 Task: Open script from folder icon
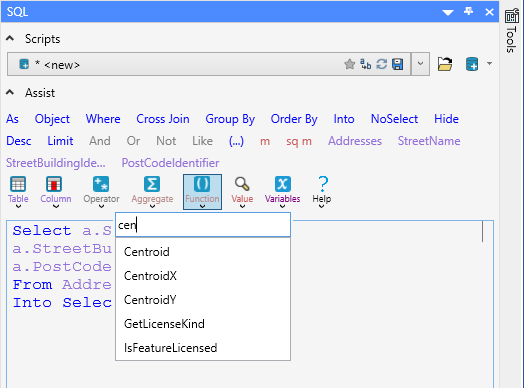[x=445, y=64]
